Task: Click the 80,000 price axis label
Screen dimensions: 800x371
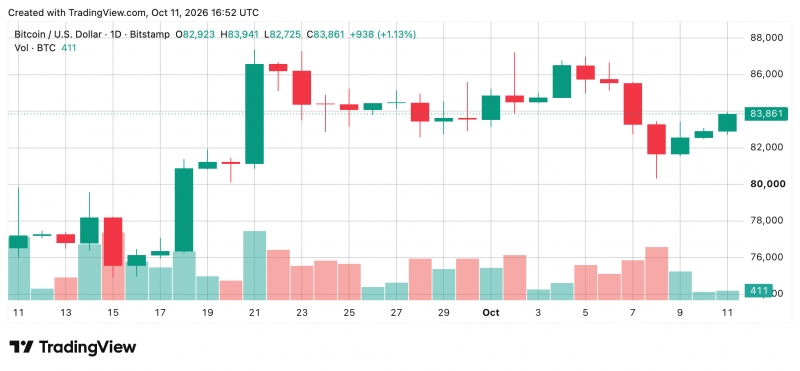Action: [766, 184]
